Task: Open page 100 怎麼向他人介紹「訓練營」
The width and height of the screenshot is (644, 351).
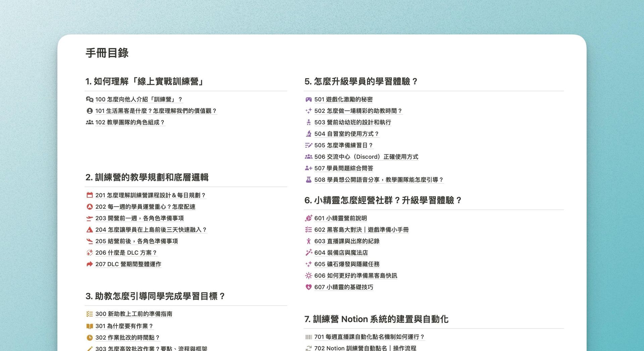Action: point(139,99)
